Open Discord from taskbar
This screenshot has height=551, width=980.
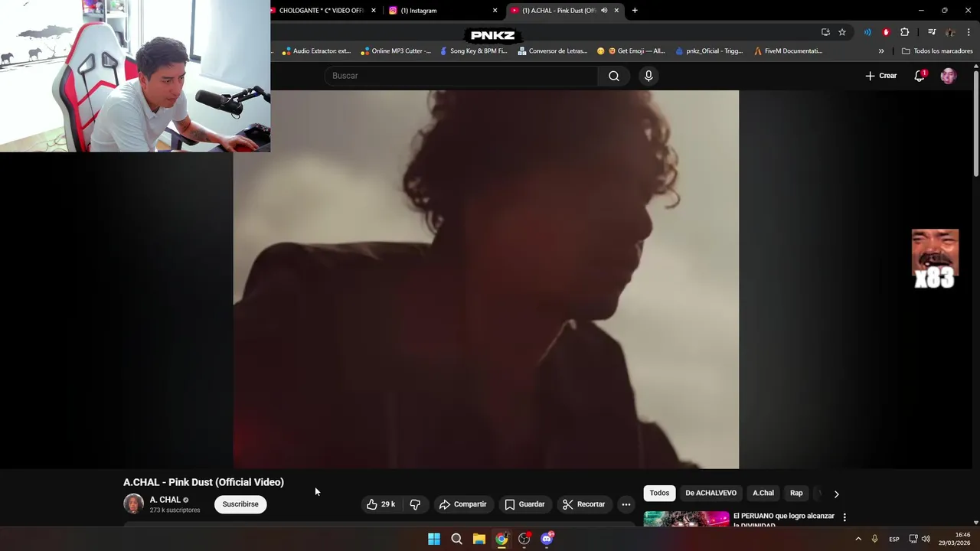(x=547, y=539)
